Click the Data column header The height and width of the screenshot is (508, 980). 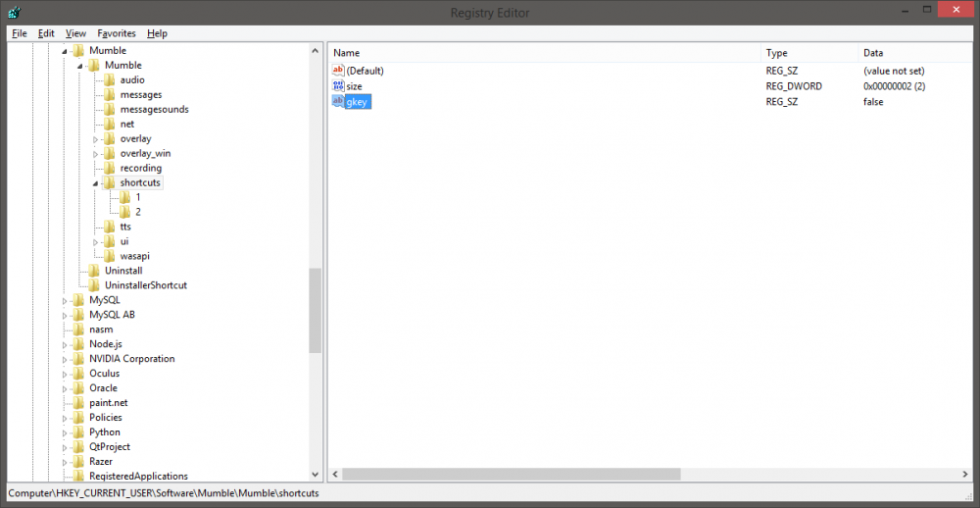916,53
